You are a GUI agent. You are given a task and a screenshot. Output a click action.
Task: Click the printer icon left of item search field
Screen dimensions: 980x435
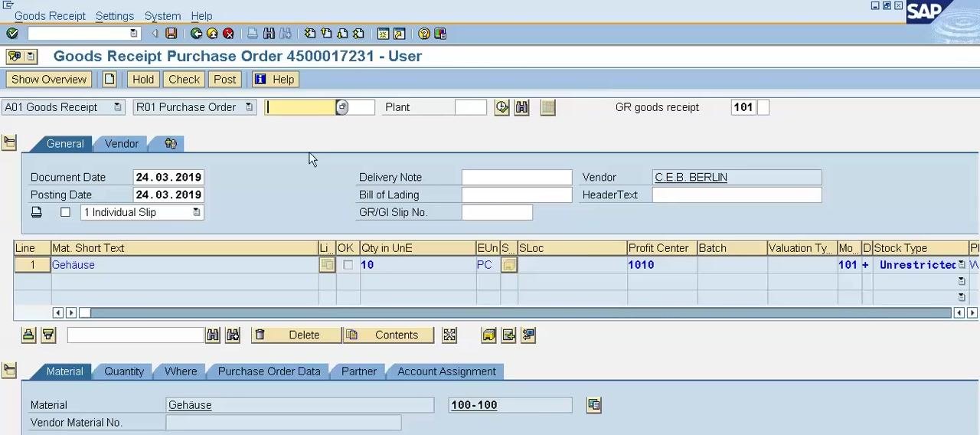pos(28,335)
